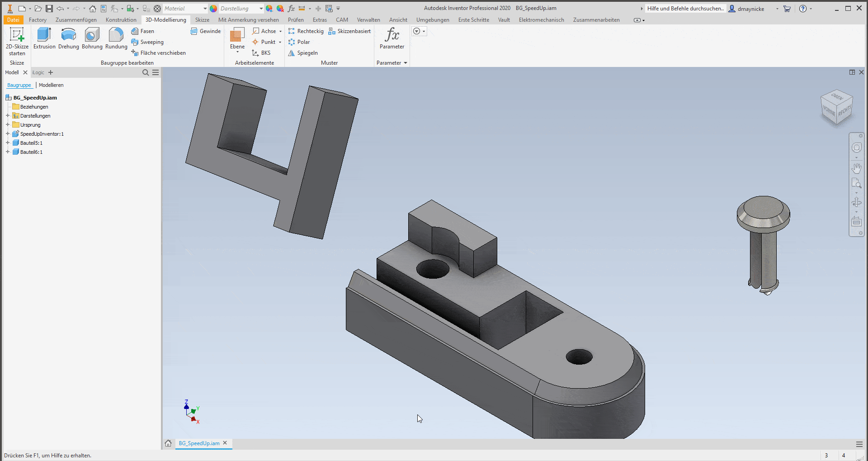Start a 2D-Skizze sketch
Image resolution: width=868 pixels, height=461 pixels.
coord(17,35)
